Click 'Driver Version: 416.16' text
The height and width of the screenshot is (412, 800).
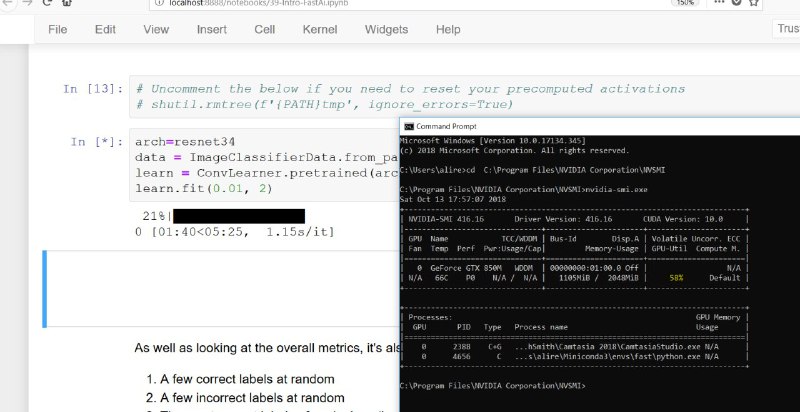click(563, 219)
